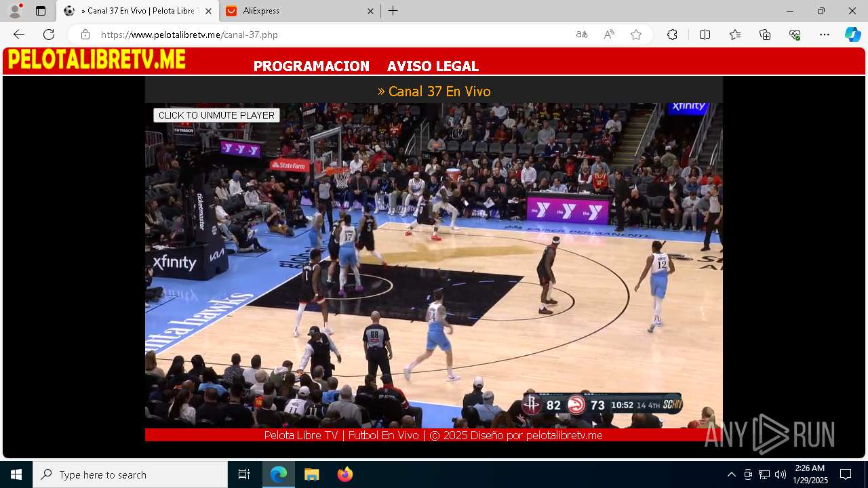
Task: Go back using the back arrow
Action: click(19, 35)
